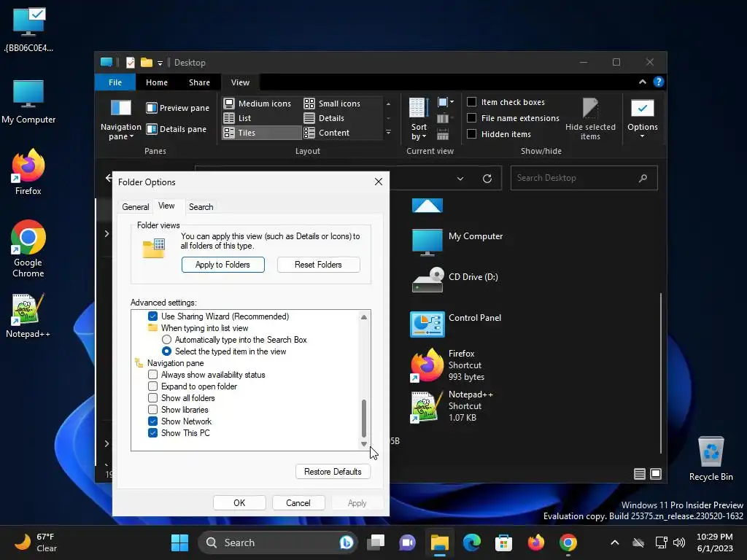
Task: Click the Search Desktop field
Action: [x=584, y=178]
